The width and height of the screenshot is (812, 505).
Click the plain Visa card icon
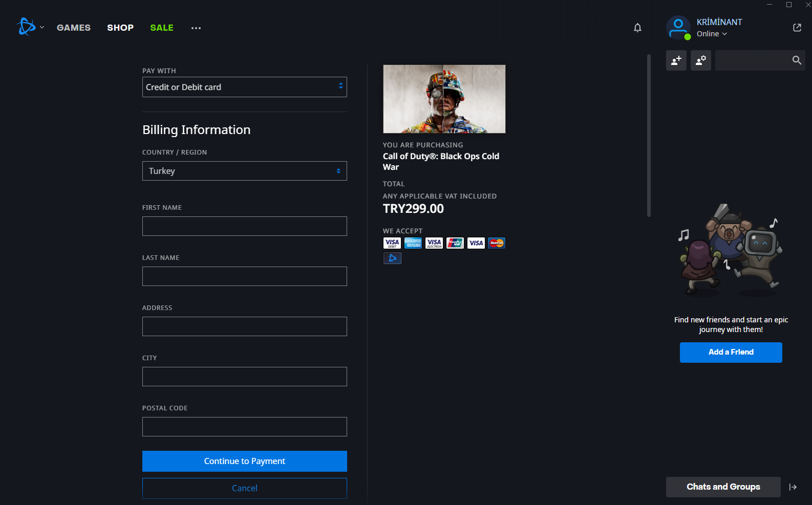click(476, 243)
